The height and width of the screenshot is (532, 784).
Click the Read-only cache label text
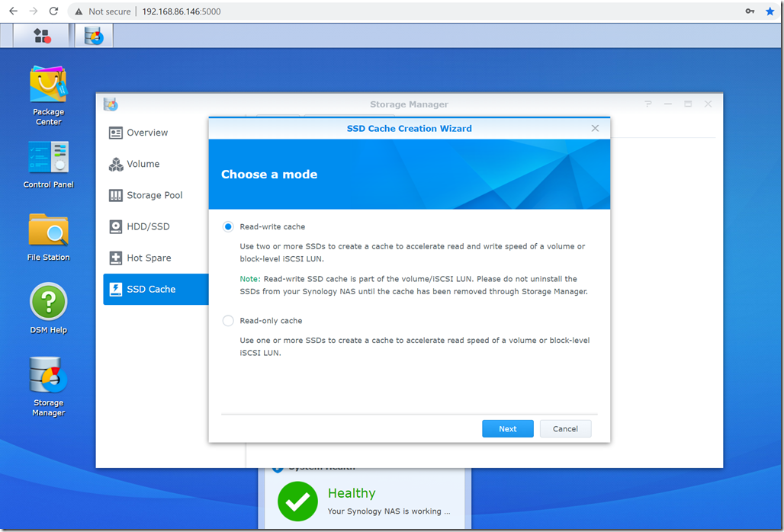tap(271, 321)
